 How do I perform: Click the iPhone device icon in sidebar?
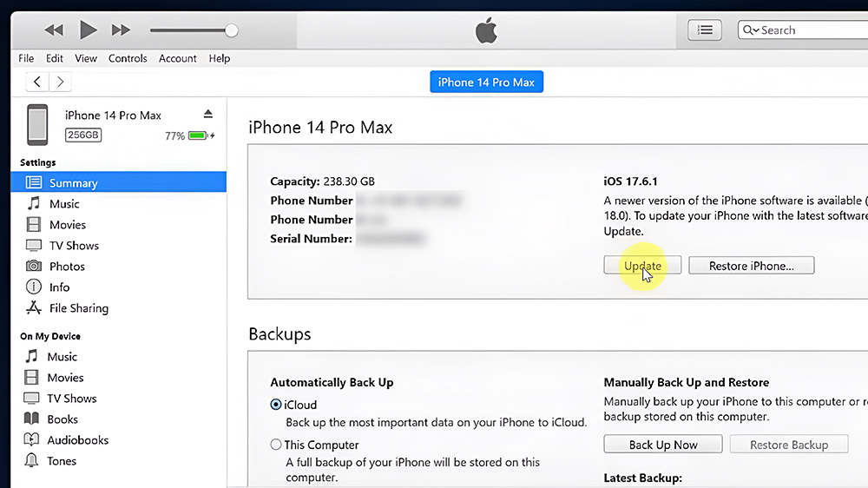[37, 125]
